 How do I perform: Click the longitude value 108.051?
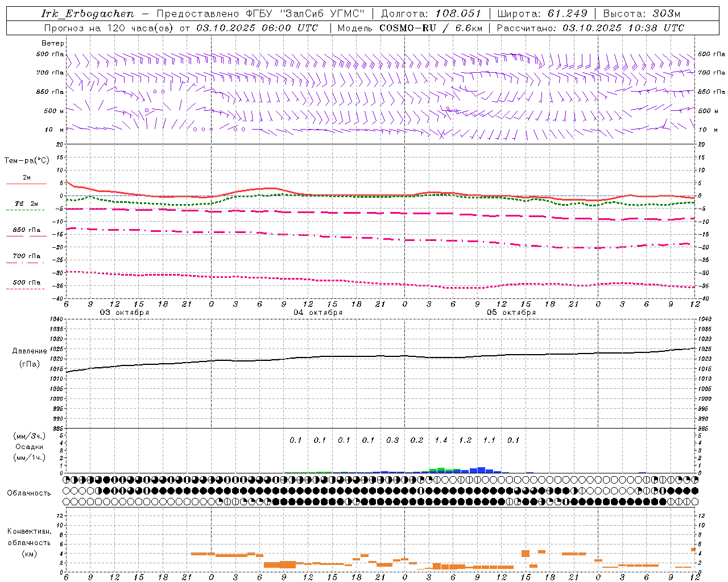[x=458, y=14]
